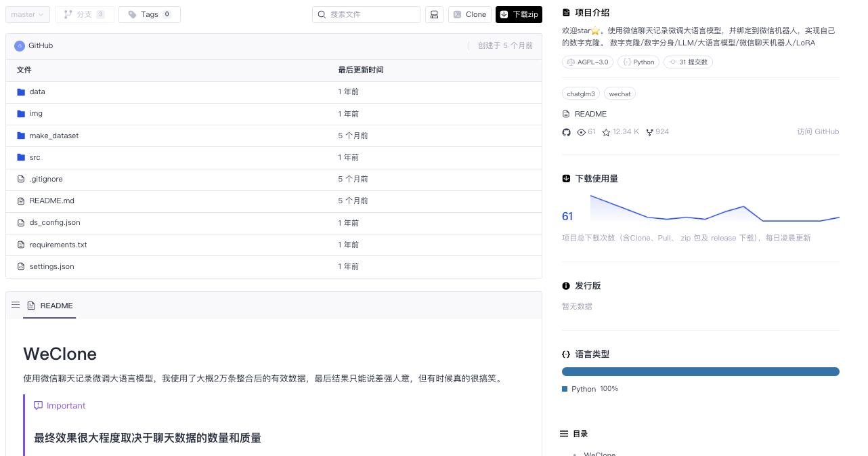The image size is (868, 456).
Task: Click the fork icon showing 924
Action: pyautogui.click(x=650, y=132)
